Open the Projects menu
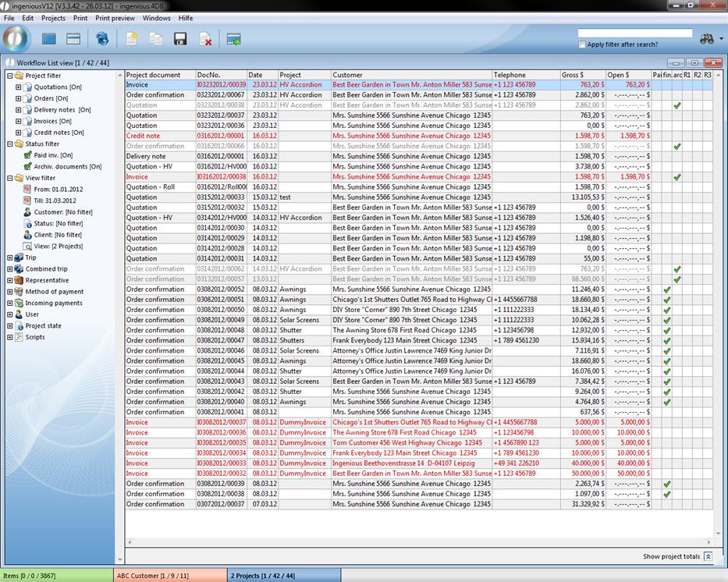The image size is (728, 582). click(x=53, y=17)
